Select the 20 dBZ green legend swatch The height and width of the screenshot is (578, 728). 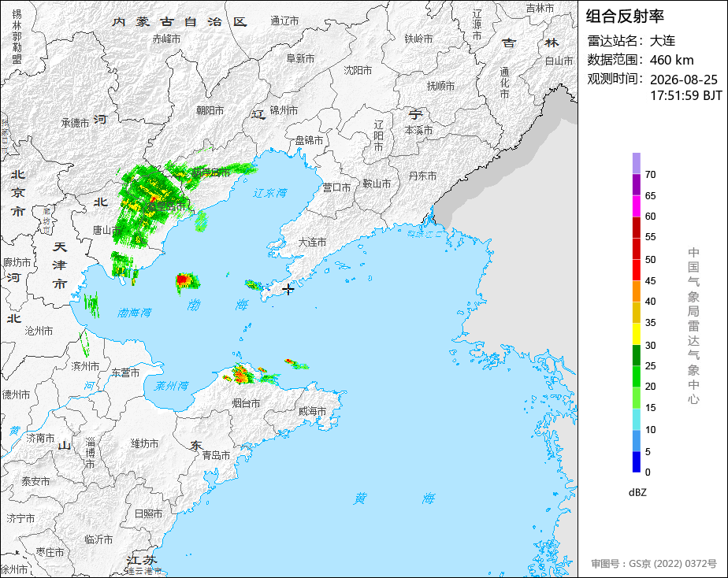click(x=636, y=376)
